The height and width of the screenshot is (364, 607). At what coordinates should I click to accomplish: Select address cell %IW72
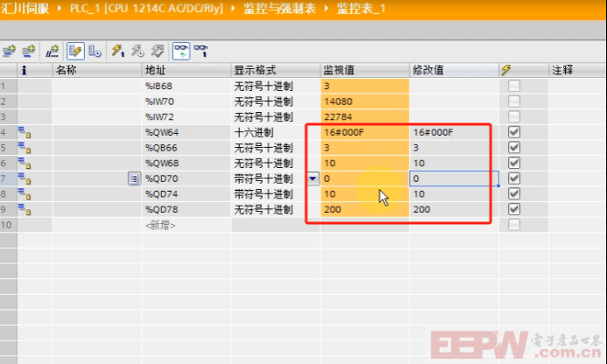point(187,117)
